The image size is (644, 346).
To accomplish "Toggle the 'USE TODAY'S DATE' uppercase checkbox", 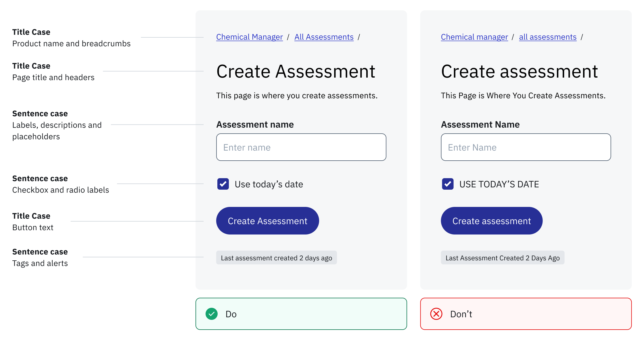I will click(448, 184).
